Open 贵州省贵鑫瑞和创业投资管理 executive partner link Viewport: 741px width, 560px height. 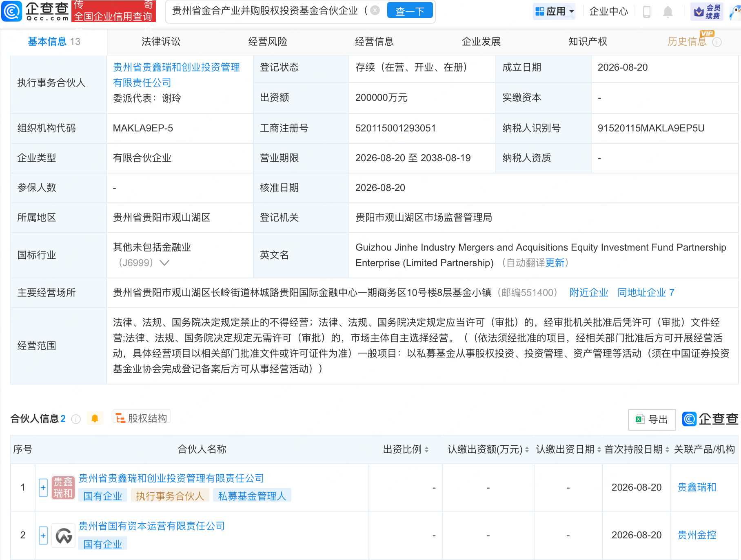(176, 75)
